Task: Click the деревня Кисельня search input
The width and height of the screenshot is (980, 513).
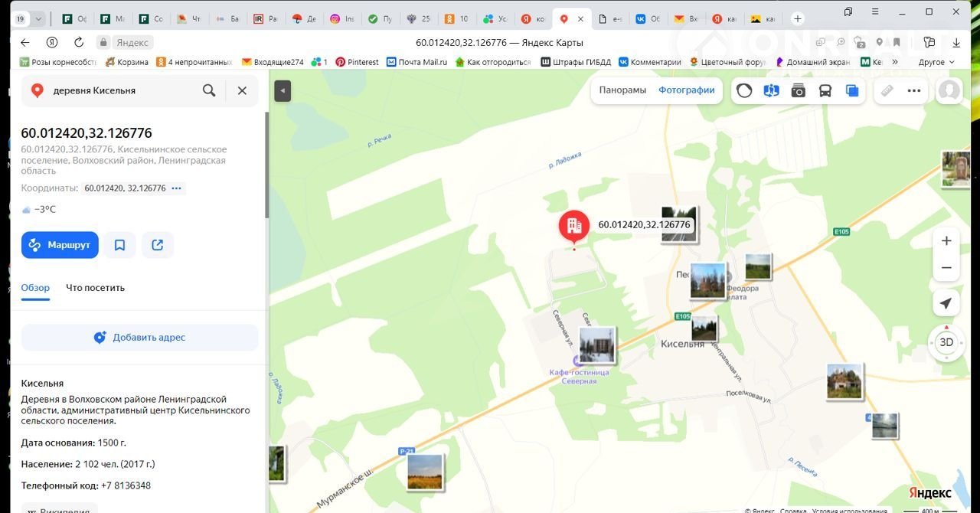Action: click(122, 90)
